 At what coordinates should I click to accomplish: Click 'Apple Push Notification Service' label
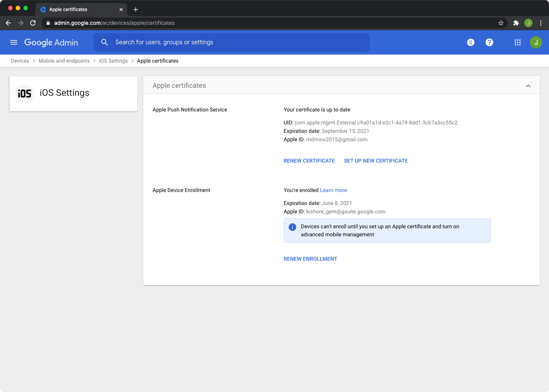coord(190,110)
